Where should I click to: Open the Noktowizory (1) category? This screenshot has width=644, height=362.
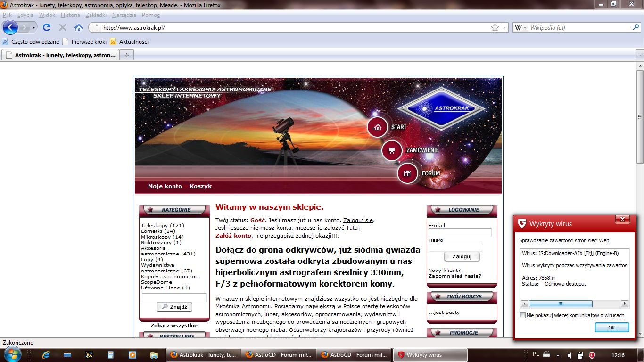(x=161, y=242)
